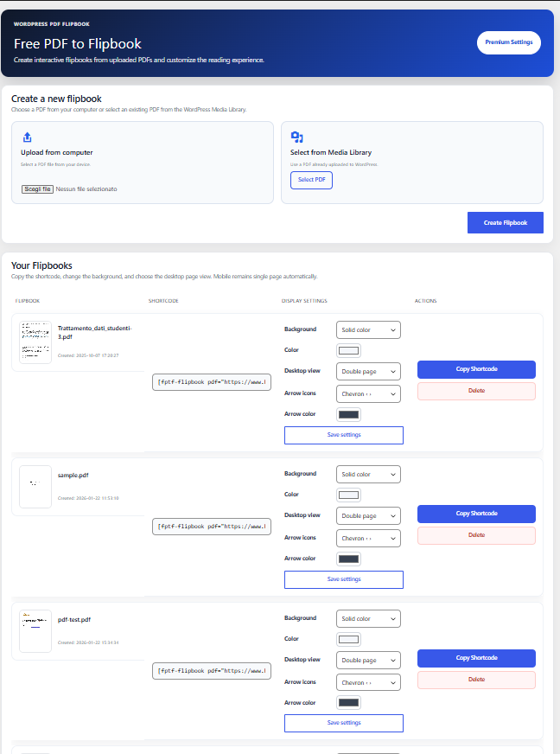Copy Shortcode for sample.pdf
This screenshot has width=560, height=754.
[x=476, y=514]
